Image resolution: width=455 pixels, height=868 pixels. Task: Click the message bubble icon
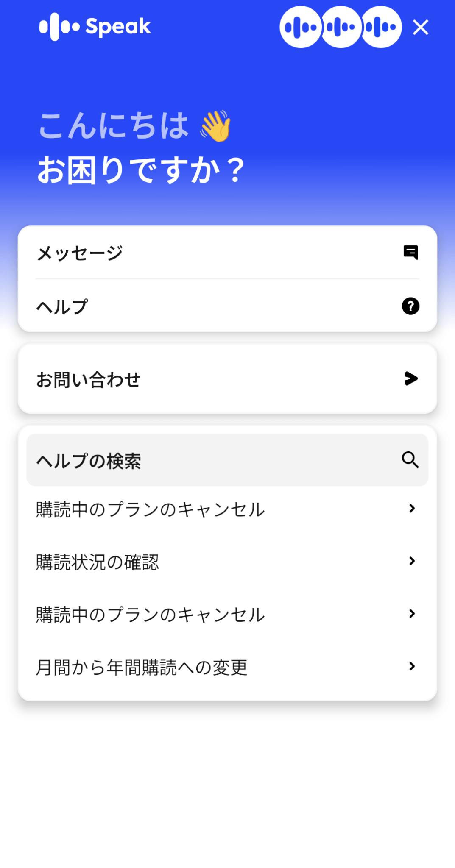410,253
